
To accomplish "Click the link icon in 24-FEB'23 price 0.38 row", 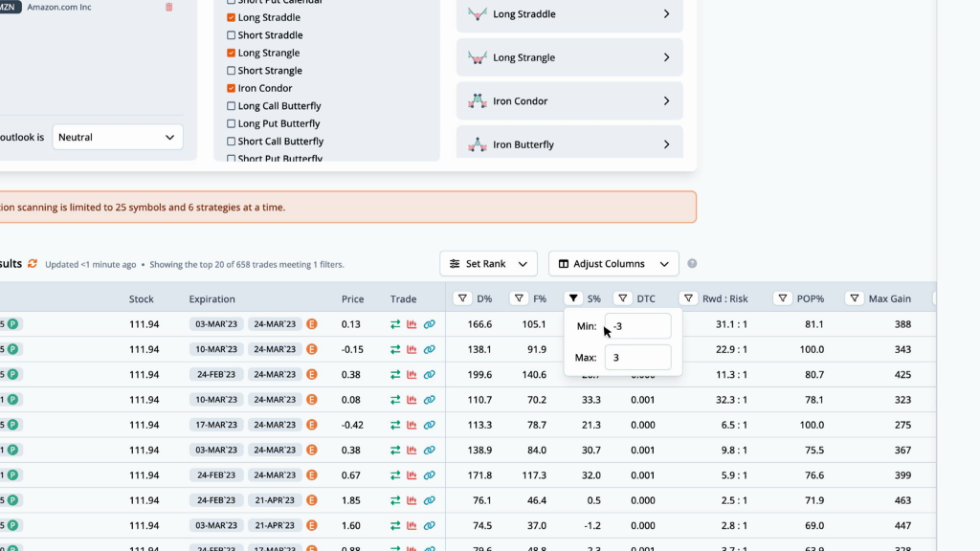I will click(x=430, y=375).
